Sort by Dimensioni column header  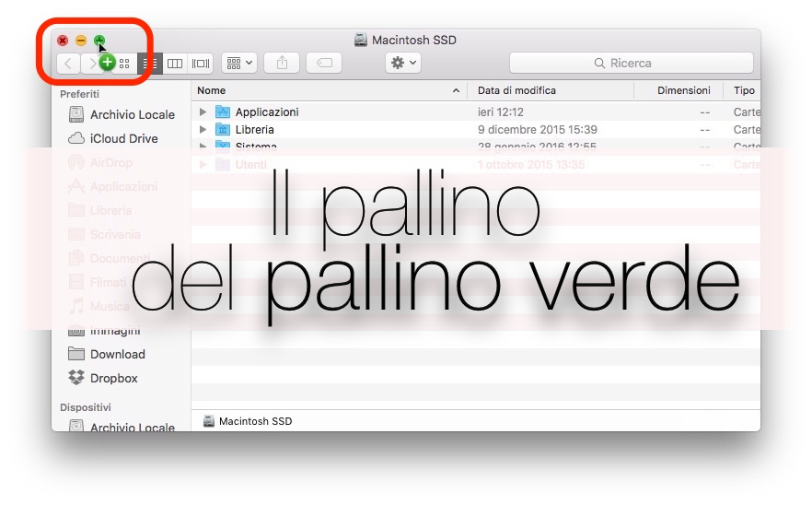pyautogui.click(x=683, y=90)
